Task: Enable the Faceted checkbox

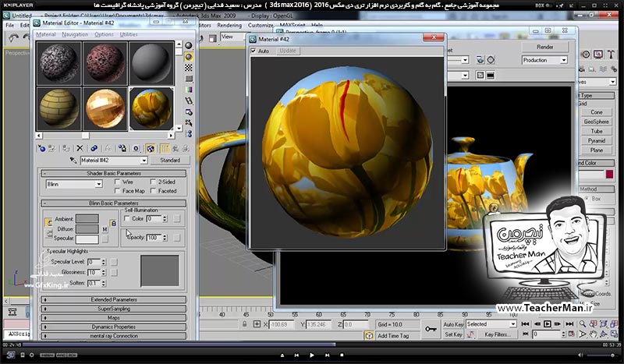Action: 153,191
